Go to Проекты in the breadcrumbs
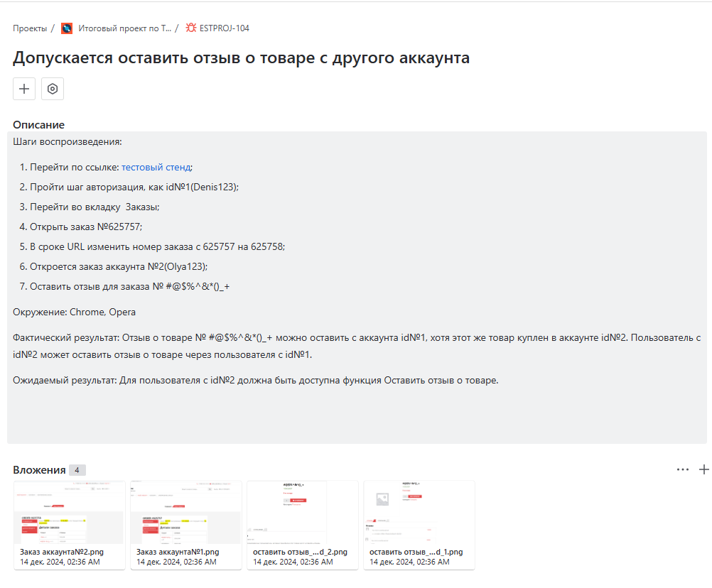 point(29,28)
